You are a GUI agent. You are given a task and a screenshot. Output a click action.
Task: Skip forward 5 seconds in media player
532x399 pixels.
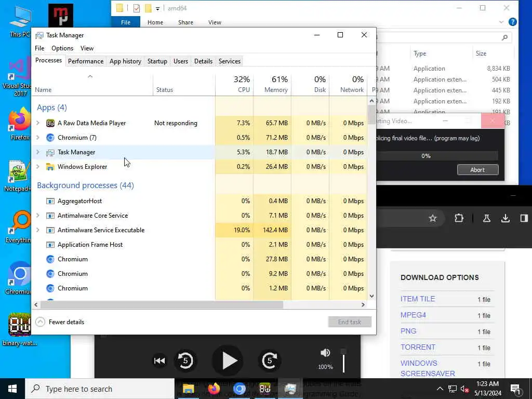270,361
